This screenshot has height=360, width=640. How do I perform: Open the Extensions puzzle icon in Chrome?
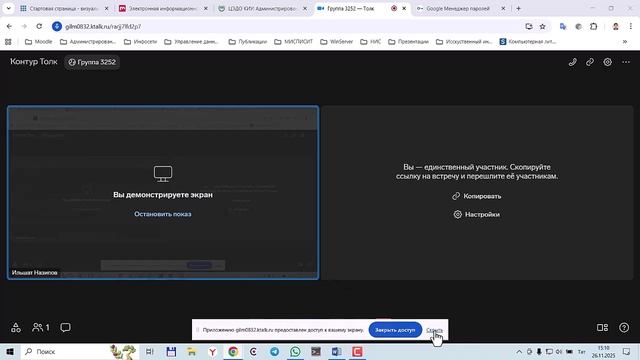[x=593, y=27]
